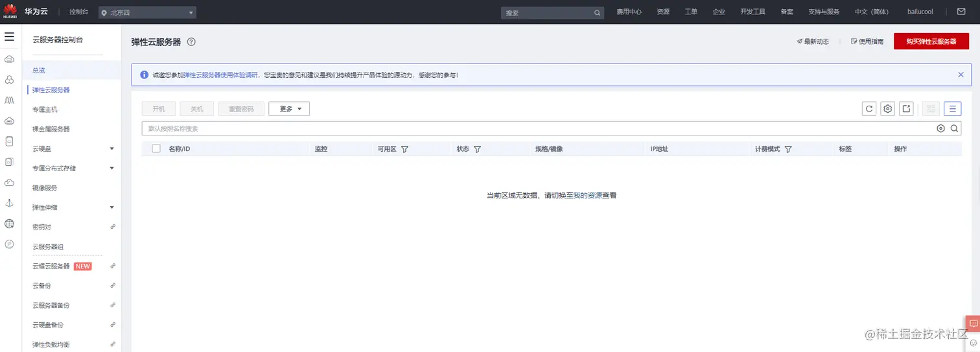Viewport: 980px width, 352px height.
Task: Open the 工单 menu
Action: point(691,12)
